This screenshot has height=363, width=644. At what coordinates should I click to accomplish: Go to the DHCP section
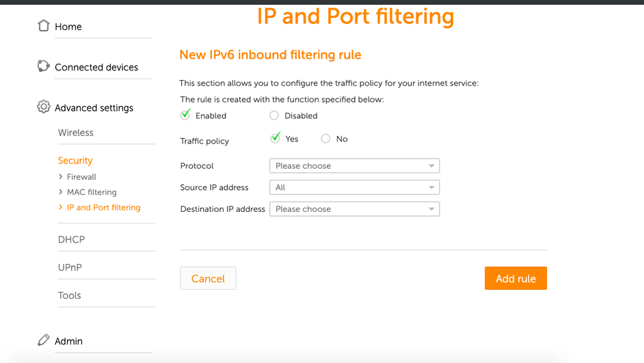(71, 240)
